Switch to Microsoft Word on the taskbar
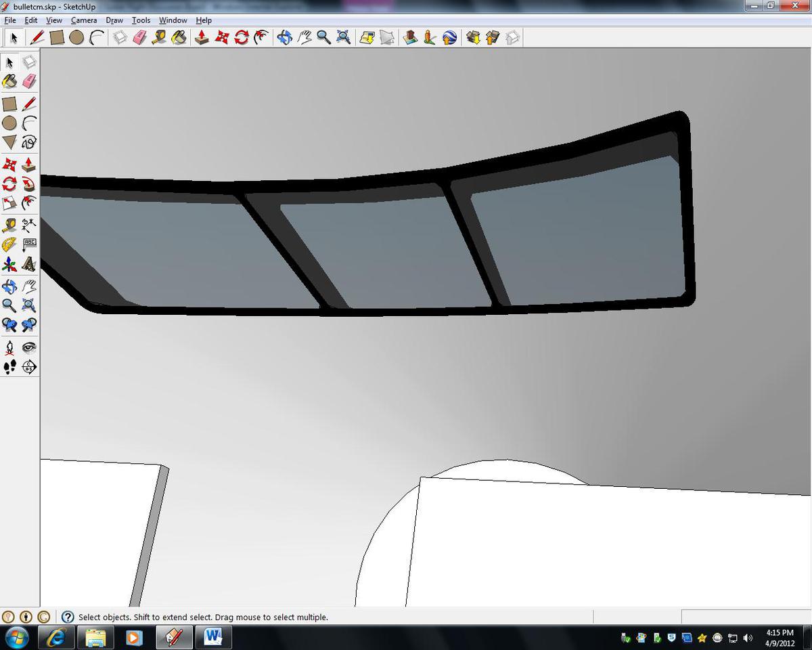The height and width of the screenshot is (650, 812). click(212, 637)
